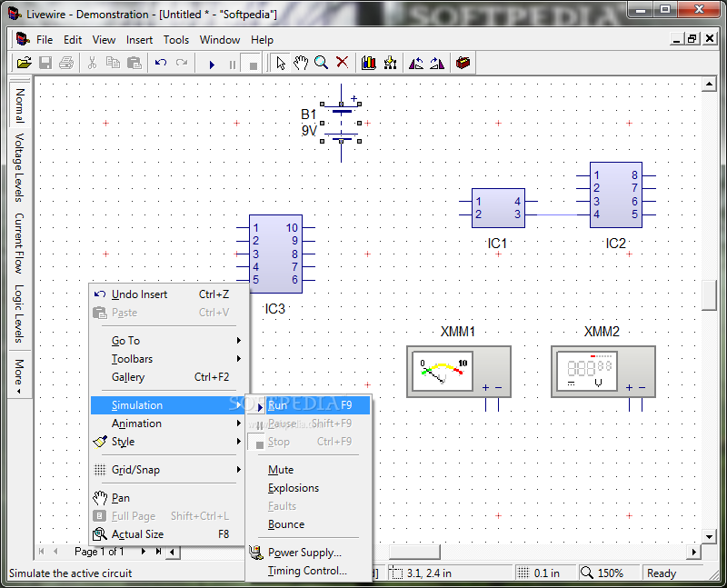Switch to the Current Flow side tab
Viewport: 727px width, 588px height.
coord(19,243)
